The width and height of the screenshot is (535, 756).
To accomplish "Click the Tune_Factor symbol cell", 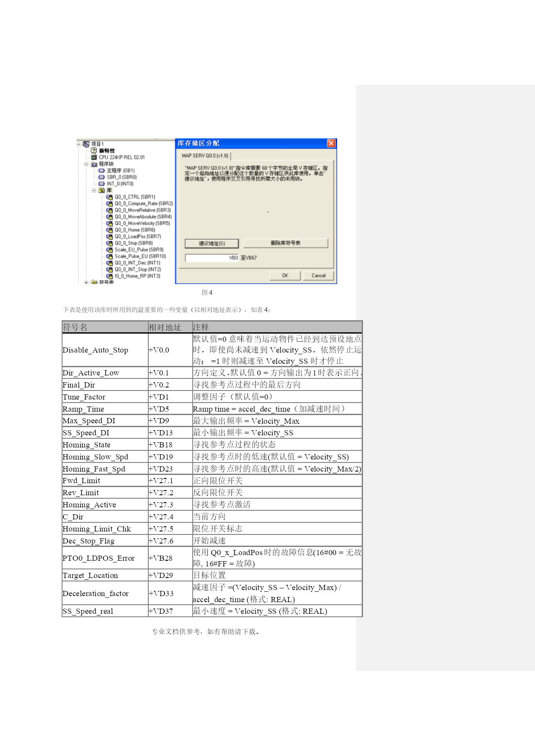I will tap(105, 397).
